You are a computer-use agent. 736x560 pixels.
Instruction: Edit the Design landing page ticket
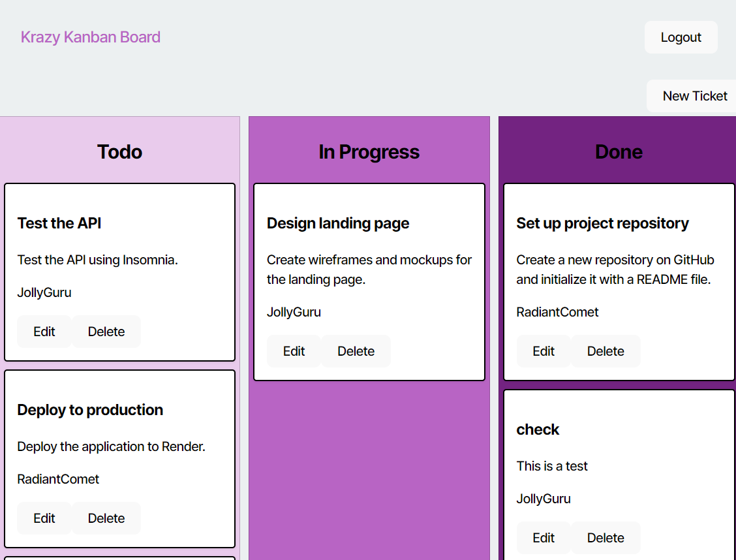tap(294, 351)
